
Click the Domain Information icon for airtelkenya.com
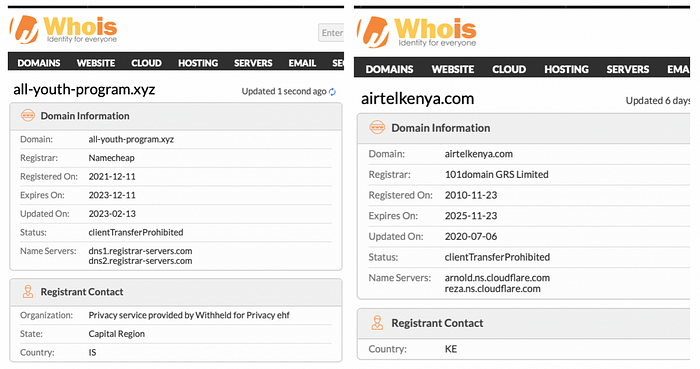pos(377,128)
